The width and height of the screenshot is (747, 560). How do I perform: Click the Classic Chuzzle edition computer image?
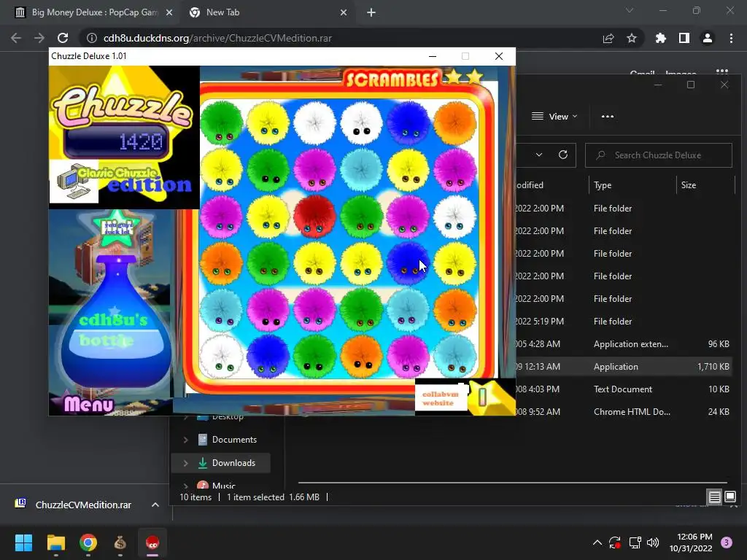pos(74,182)
